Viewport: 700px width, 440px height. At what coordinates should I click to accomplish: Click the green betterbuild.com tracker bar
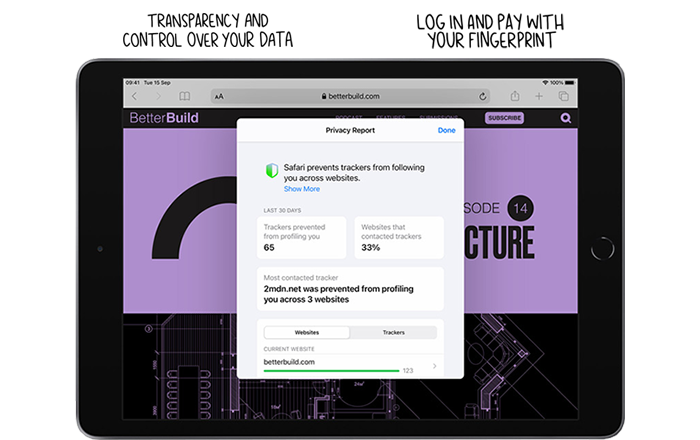click(x=331, y=371)
